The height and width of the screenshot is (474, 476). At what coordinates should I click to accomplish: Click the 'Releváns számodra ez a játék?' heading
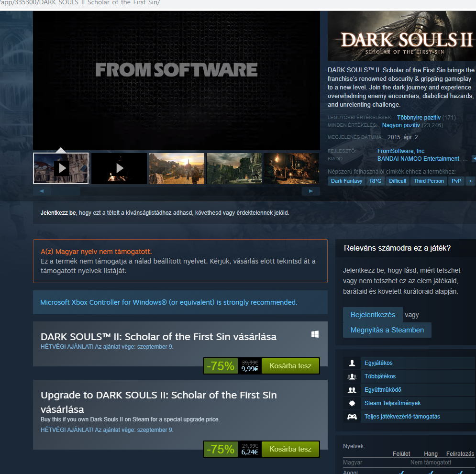pyautogui.click(x=397, y=248)
